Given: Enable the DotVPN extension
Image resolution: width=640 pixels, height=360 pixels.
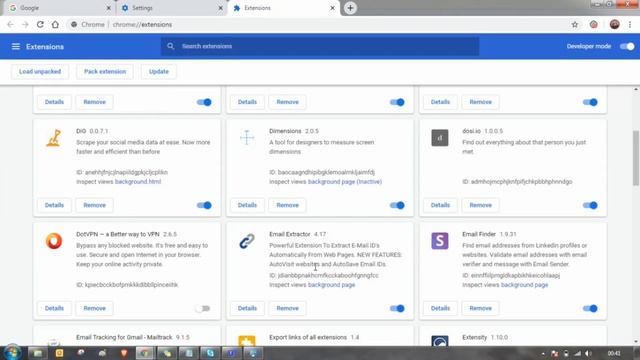Looking at the screenshot, I should coord(203,308).
